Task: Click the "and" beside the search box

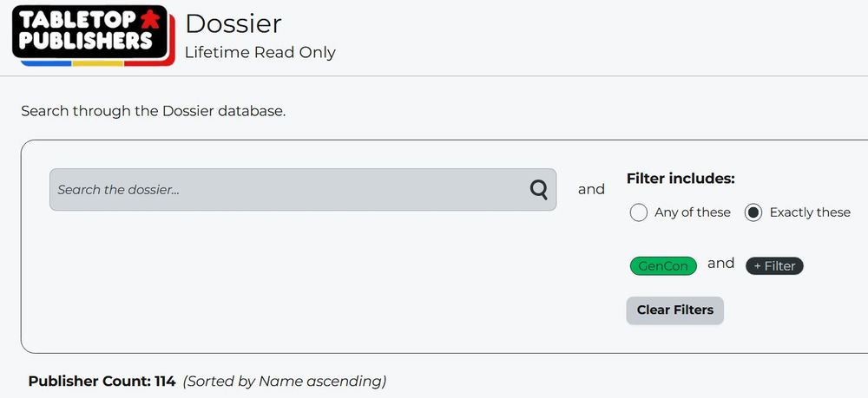Action: 591,190
